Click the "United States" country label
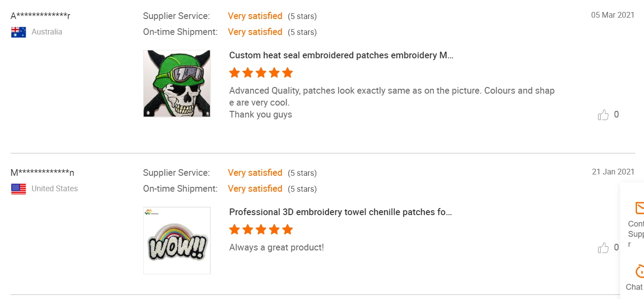This screenshot has width=644, height=299. pyautogui.click(x=54, y=189)
